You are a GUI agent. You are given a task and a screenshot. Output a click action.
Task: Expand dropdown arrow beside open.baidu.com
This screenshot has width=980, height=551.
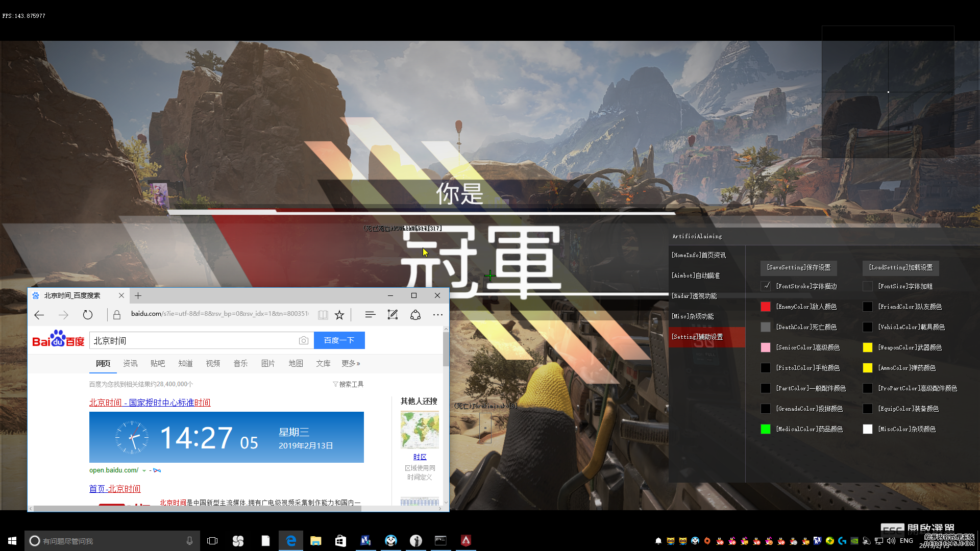[144, 470]
